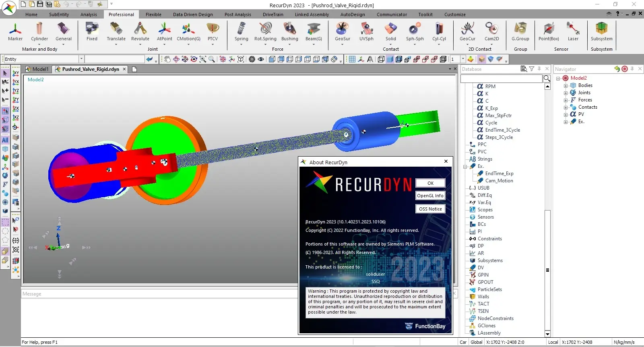The image size is (644, 347).
Task: Close the About RecurDyn dialog
Action: [446, 161]
